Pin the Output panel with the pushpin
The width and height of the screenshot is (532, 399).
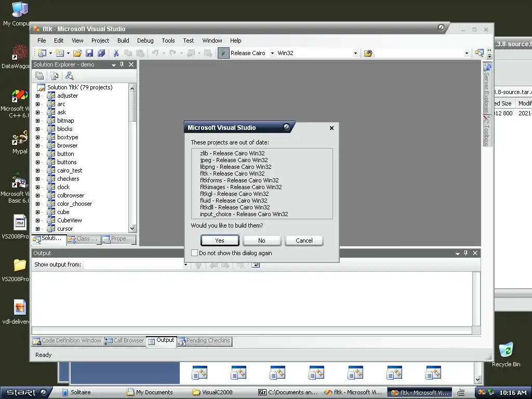[466, 253]
